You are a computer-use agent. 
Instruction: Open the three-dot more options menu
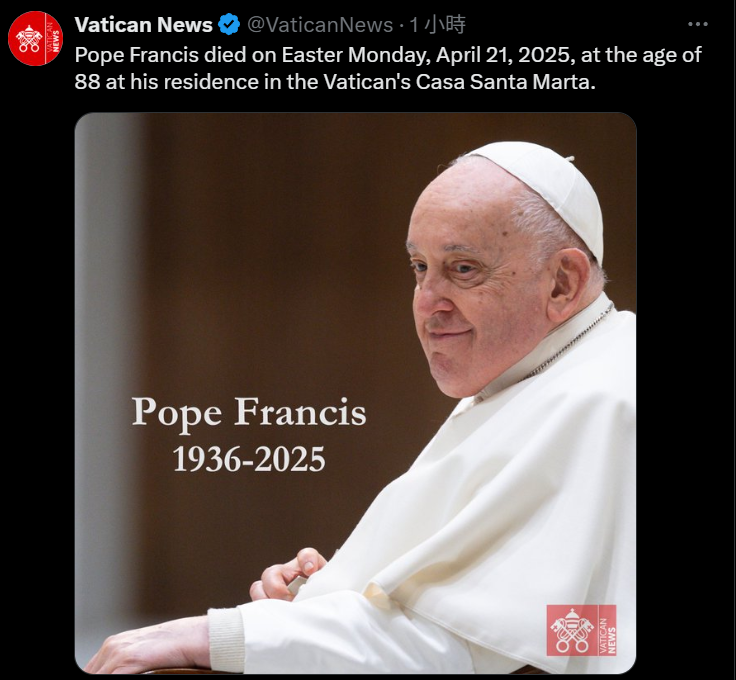click(698, 24)
